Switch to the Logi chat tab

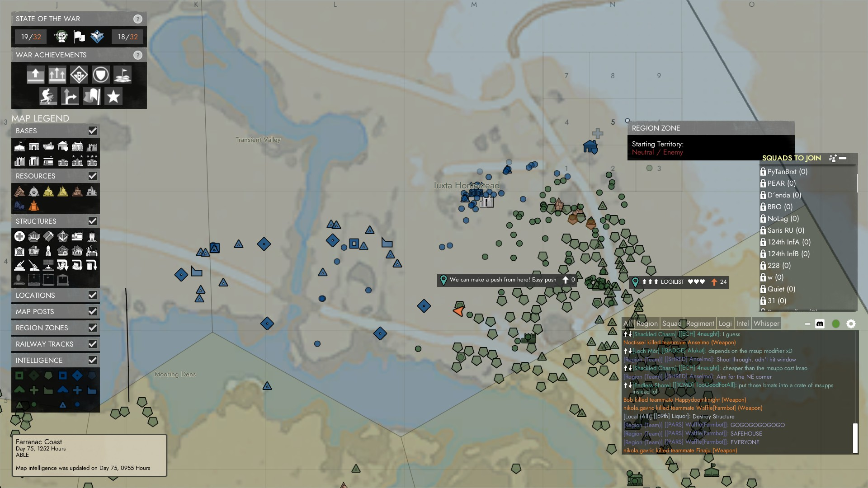(x=725, y=324)
